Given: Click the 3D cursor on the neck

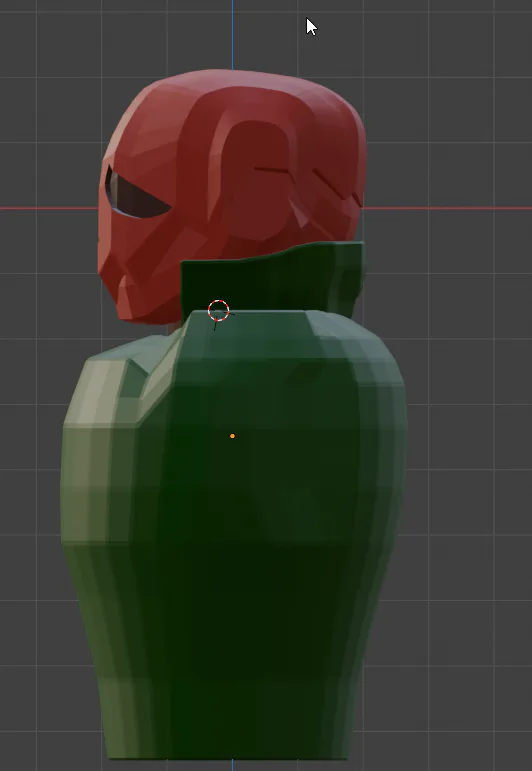Looking at the screenshot, I should tap(218, 311).
